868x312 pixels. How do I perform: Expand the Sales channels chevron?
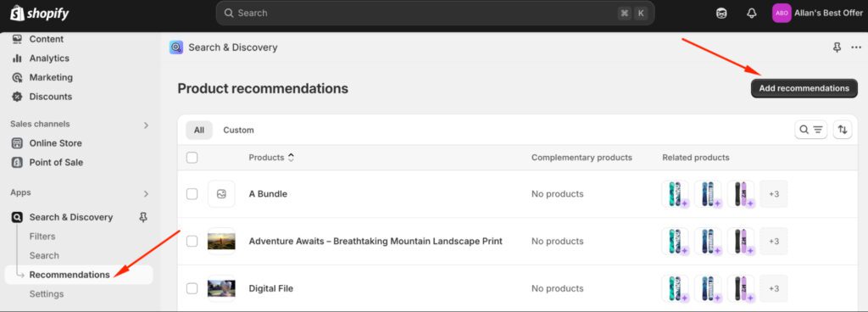point(146,125)
